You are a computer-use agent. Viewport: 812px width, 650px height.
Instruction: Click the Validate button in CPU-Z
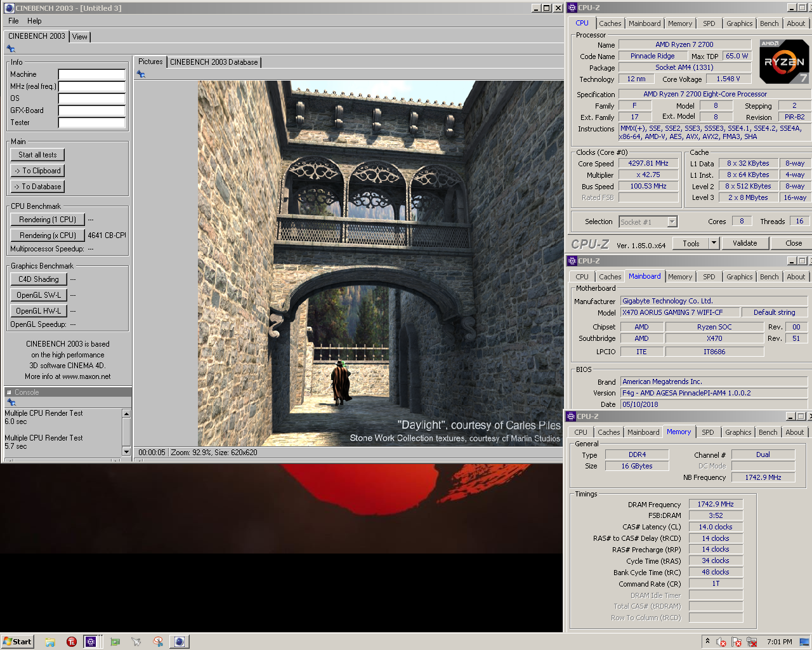point(745,243)
